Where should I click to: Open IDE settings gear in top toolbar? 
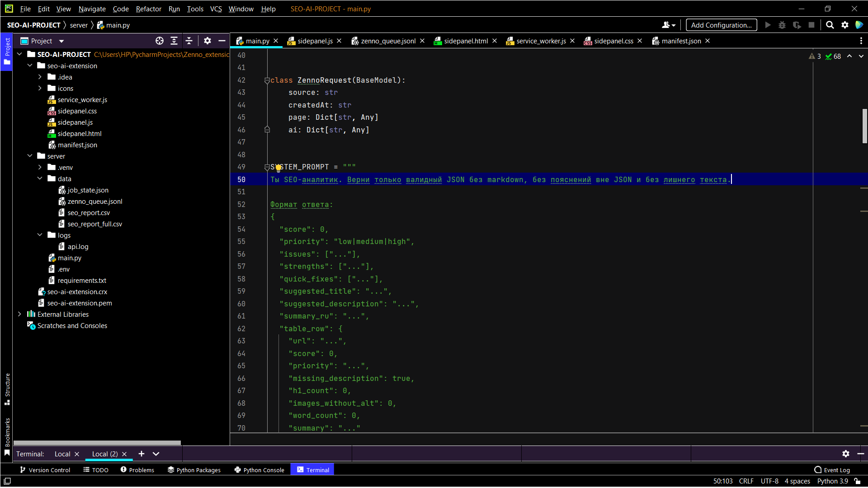[845, 25]
